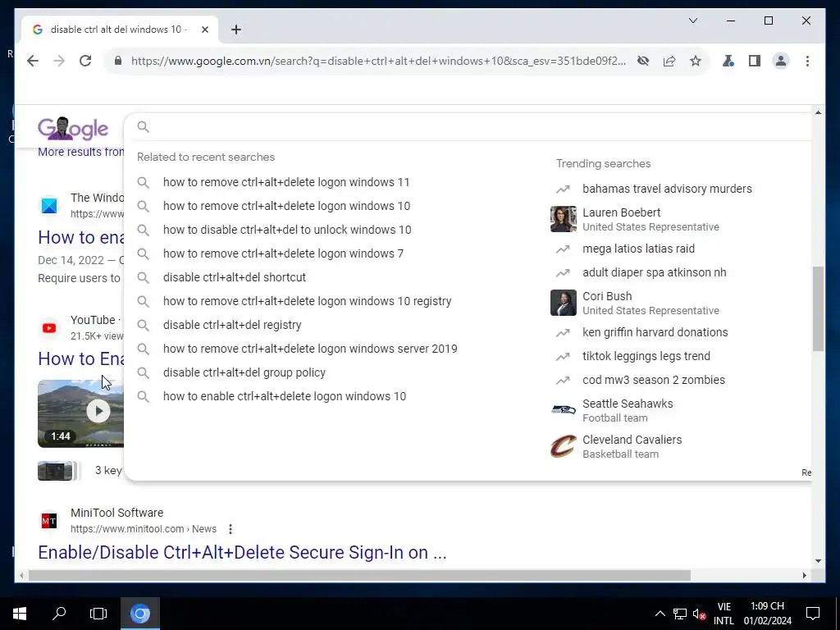This screenshot has width=840, height=630.
Task: Open a new browser tab
Action: [x=236, y=30]
